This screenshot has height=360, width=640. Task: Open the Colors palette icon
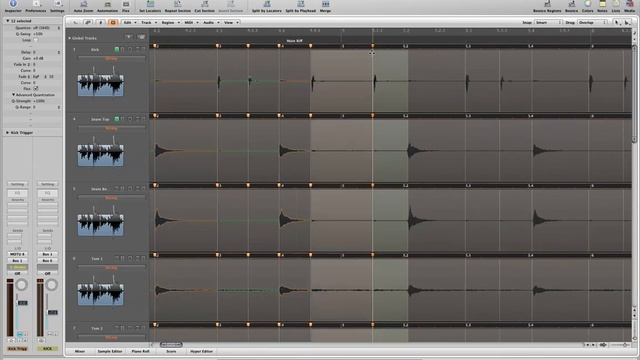587,4
